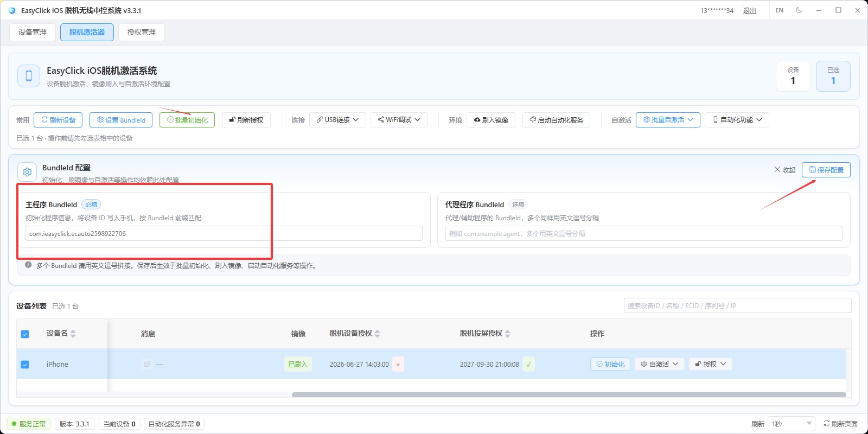868x434 pixels.
Task: Click the 必填 tag next to 主程序 BundleId
Action: pos(91,205)
